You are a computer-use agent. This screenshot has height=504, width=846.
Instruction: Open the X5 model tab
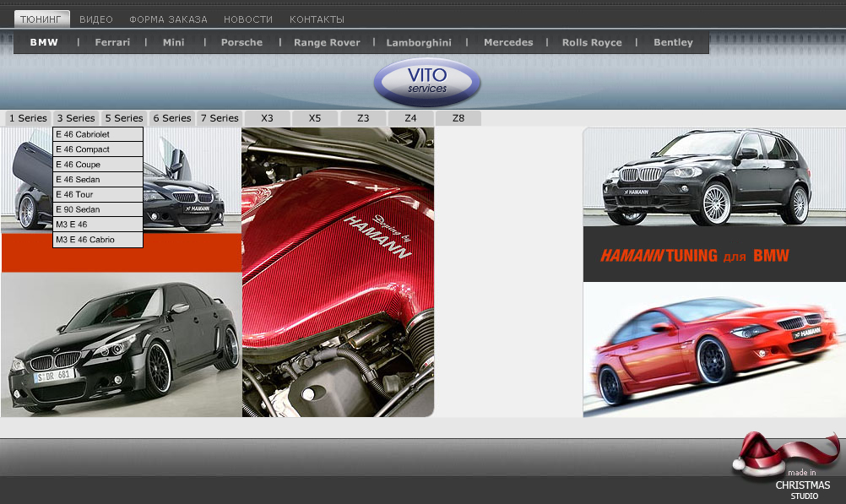(x=315, y=118)
